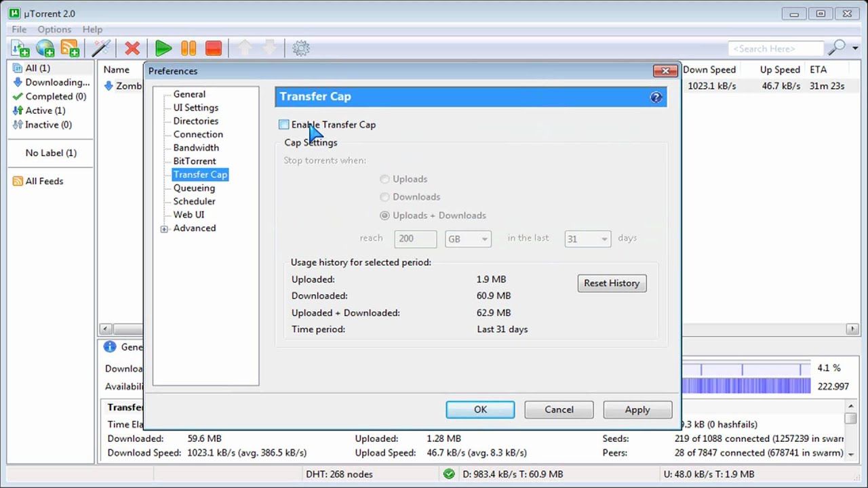Click the torrent list right scroll arrow
The image size is (868, 488).
tap(852, 329)
